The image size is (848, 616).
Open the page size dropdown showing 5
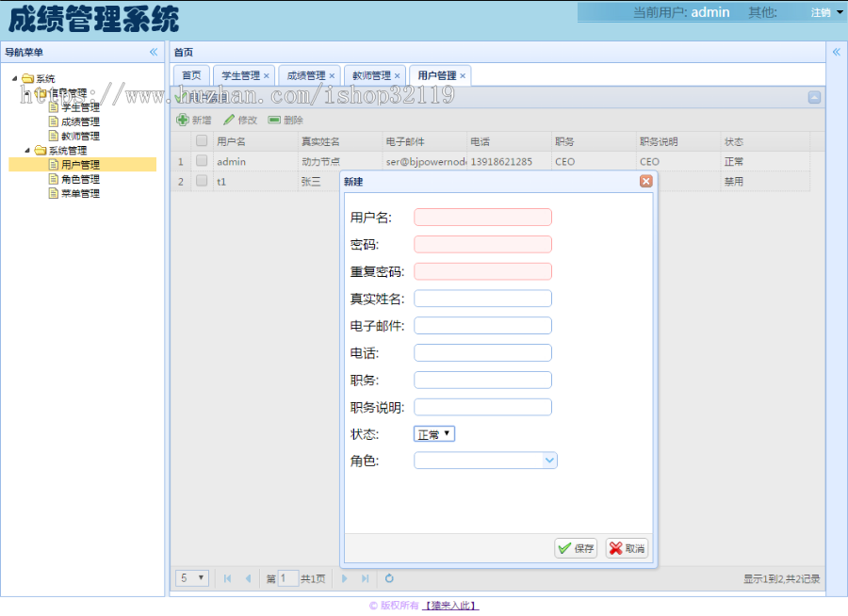(191, 578)
